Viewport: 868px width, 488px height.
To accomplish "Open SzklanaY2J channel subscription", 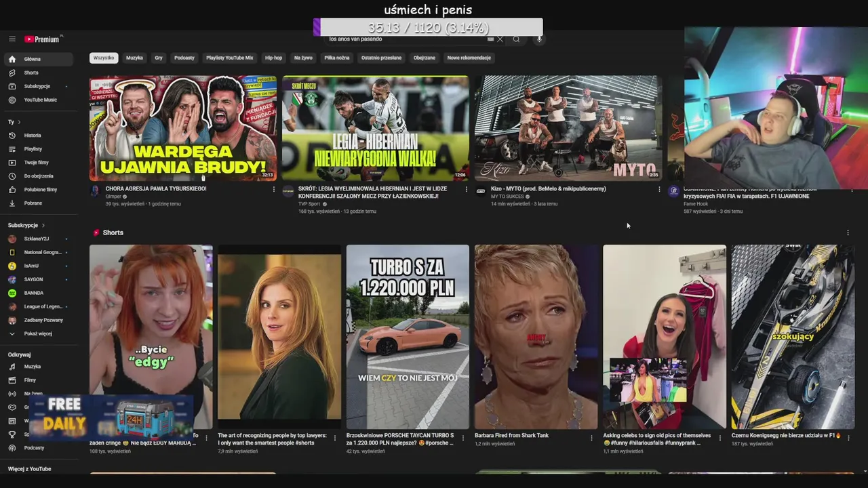I will pos(39,239).
